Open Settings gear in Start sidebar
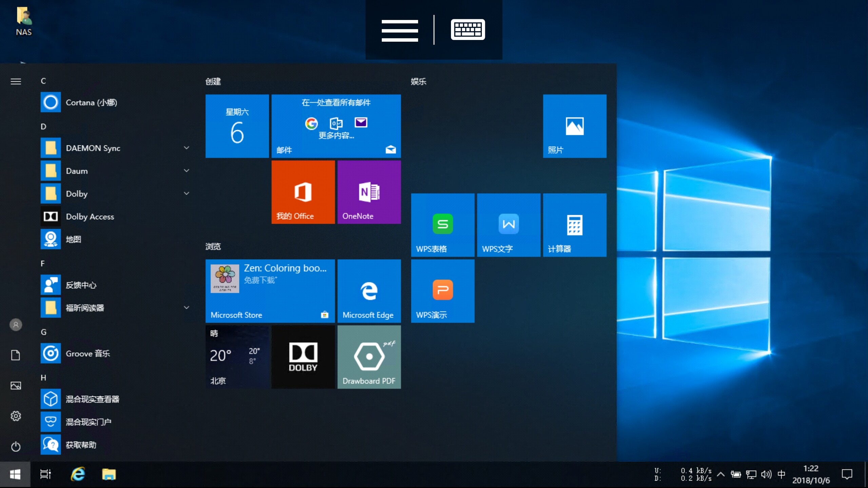The image size is (868, 488). (16, 416)
